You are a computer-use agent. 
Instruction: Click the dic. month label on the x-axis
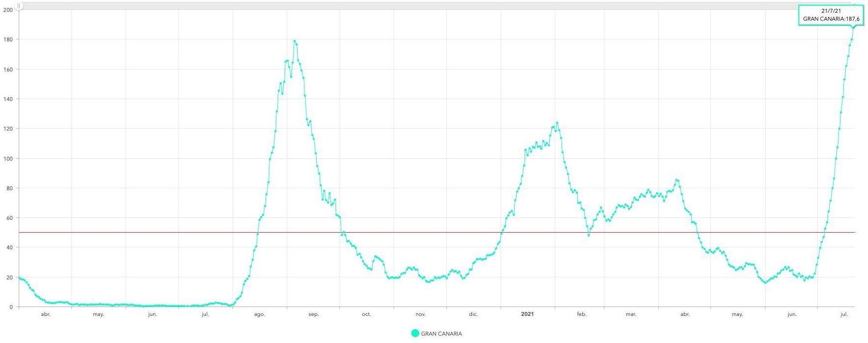[473, 314]
